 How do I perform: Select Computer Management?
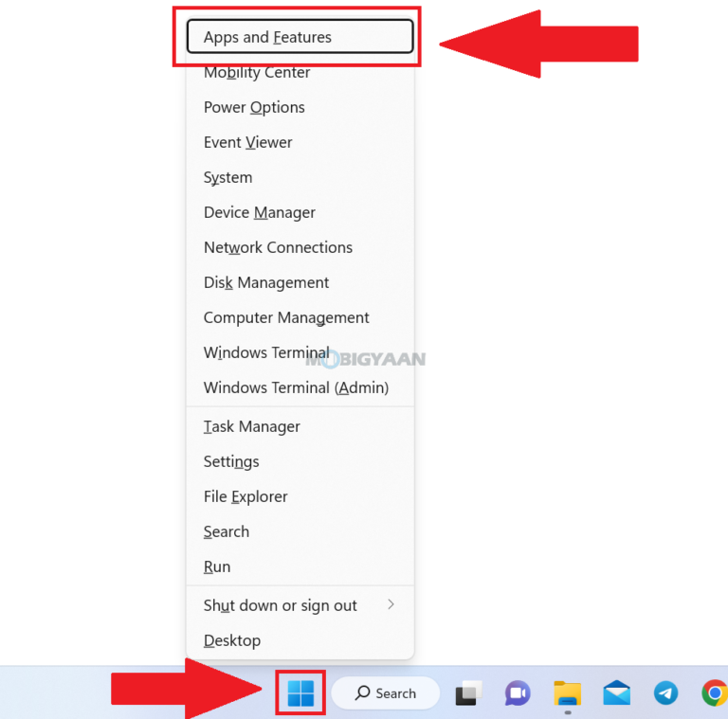click(300, 317)
